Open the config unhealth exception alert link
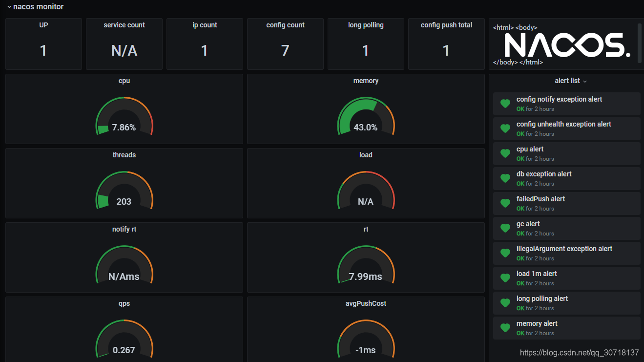Viewport: 644px width, 362px height. pos(564,124)
